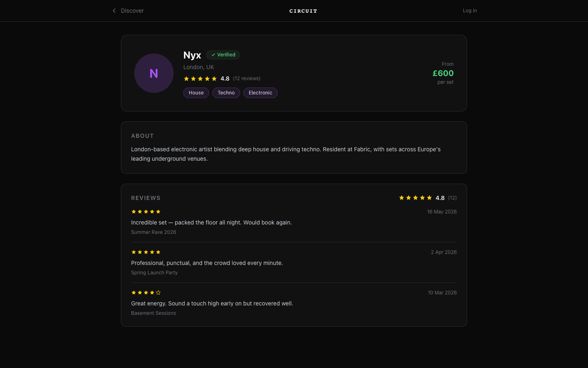Click the Spring Launch Party event name
The image size is (588, 368).
pyautogui.click(x=154, y=273)
